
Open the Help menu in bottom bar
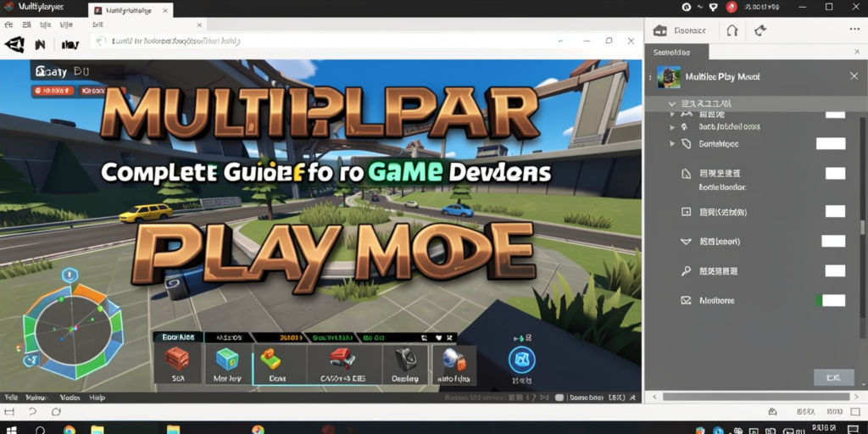pyautogui.click(x=97, y=398)
